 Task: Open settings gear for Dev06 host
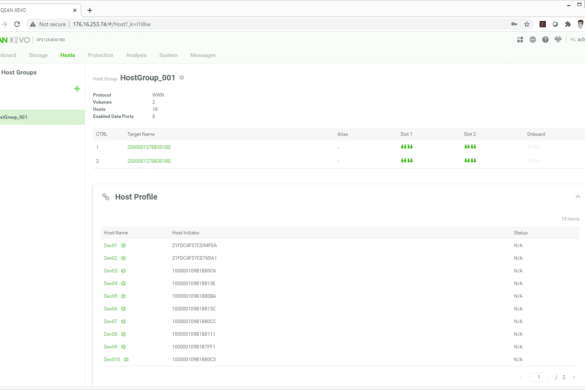tap(123, 309)
